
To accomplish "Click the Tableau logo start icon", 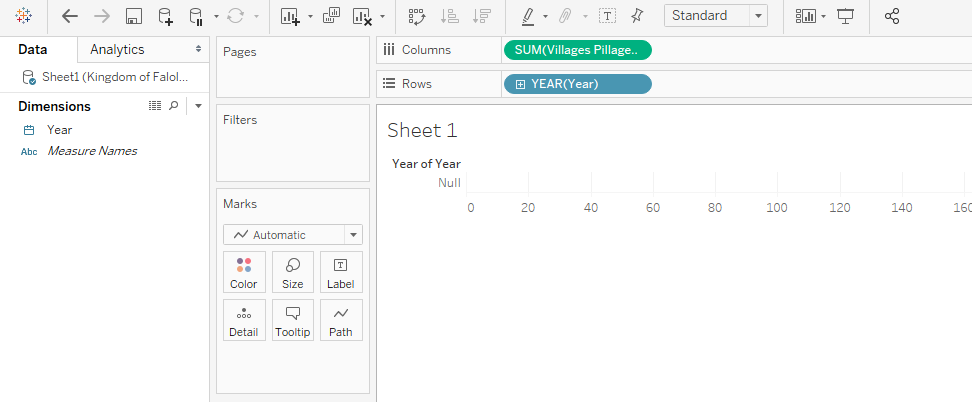I will coord(24,16).
